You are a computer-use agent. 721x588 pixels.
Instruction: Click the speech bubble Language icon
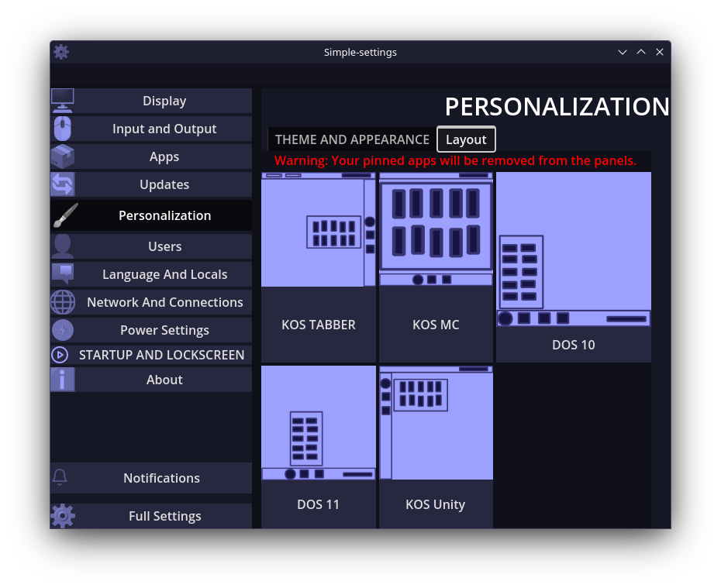tap(63, 274)
